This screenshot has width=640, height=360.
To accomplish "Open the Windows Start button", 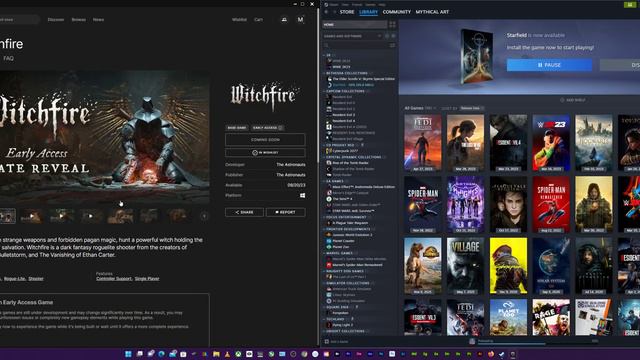I will coord(128,354).
